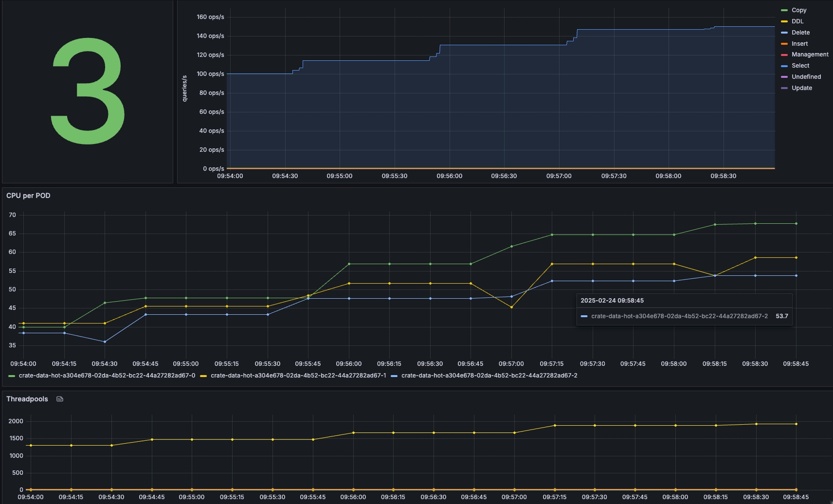The height and width of the screenshot is (504, 833).
Task: Click the yellow swatch of pod 67-1 legend
Action: coord(203,376)
